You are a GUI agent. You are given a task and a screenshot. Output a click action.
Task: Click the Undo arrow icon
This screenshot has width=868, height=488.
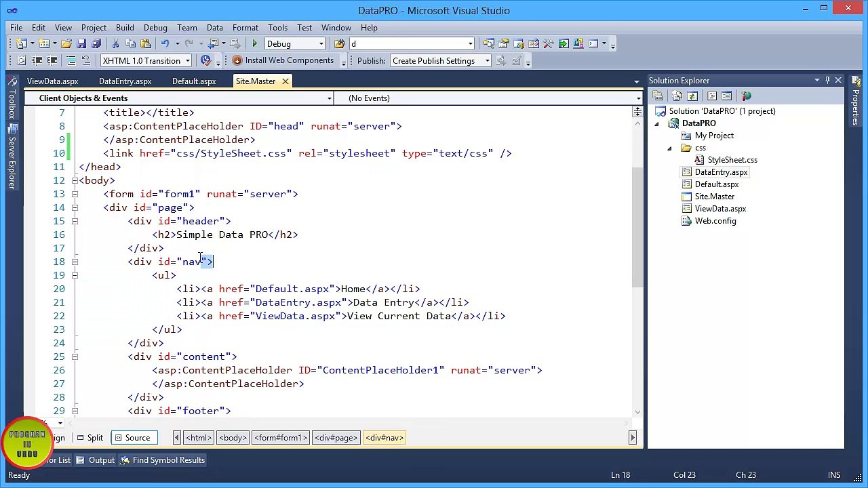click(x=165, y=43)
